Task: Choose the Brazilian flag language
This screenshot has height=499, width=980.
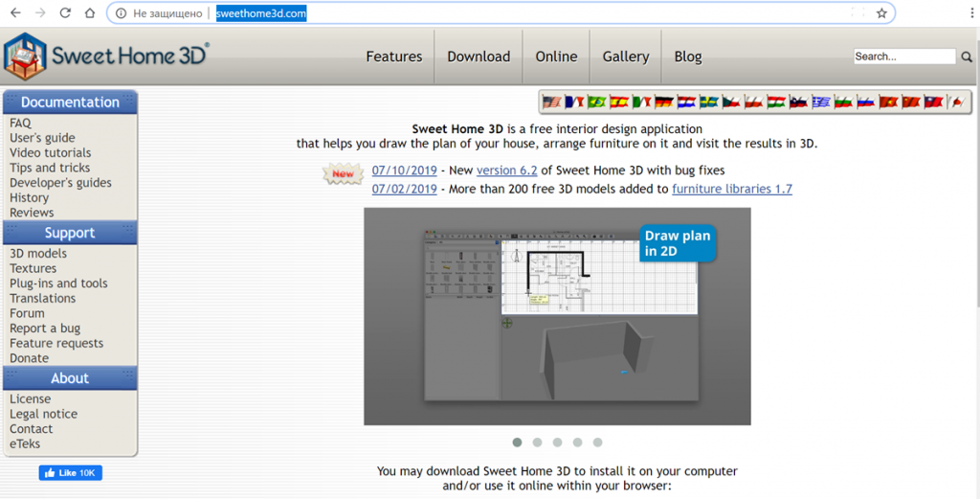Action: pos(597,102)
